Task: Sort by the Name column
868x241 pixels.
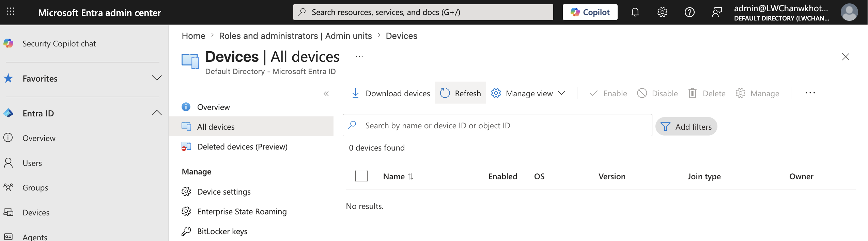Action: point(398,176)
